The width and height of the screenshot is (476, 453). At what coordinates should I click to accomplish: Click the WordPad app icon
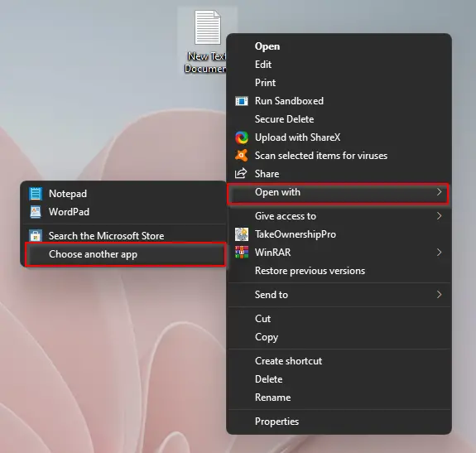click(36, 212)
